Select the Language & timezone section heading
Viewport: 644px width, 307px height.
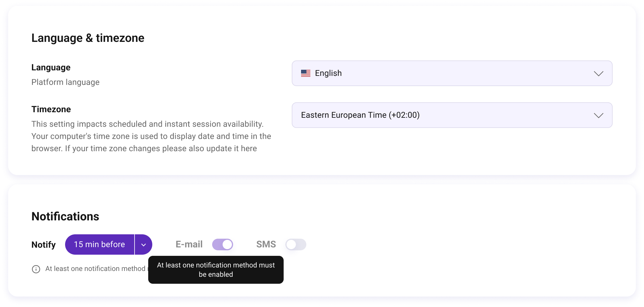(x=88, y=38)
